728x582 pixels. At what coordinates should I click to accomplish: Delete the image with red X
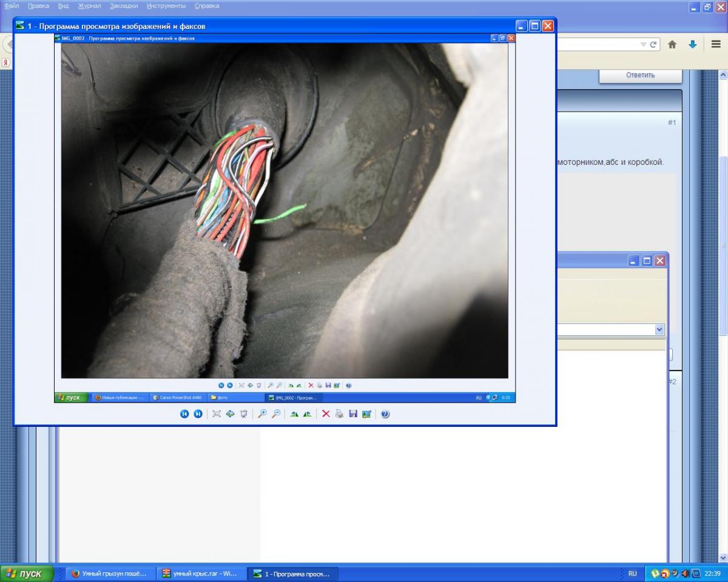point(326,414)
